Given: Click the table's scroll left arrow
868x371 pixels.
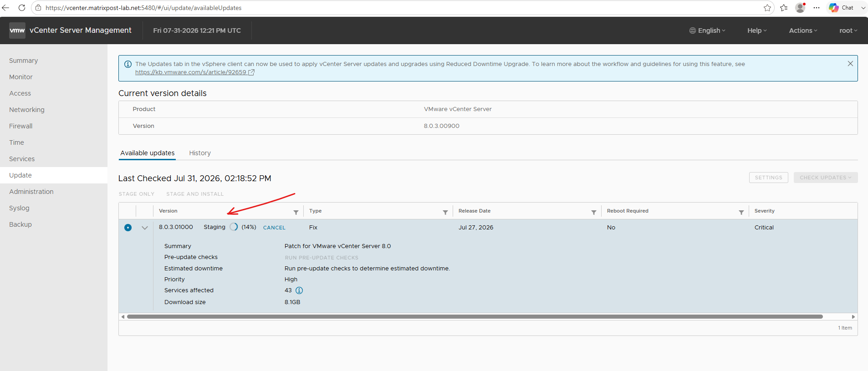Looking at the screenshot, I should (x=123, y=316).
